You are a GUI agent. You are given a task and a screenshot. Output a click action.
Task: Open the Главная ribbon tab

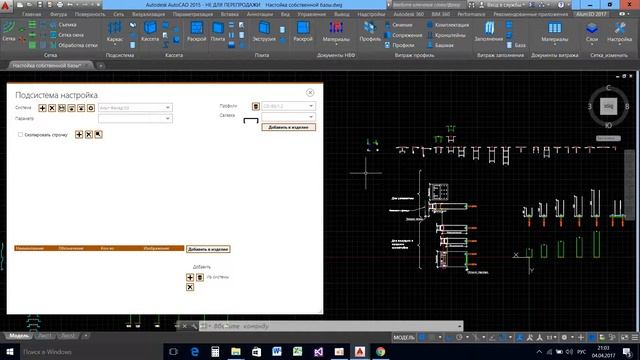pos(31,14)
